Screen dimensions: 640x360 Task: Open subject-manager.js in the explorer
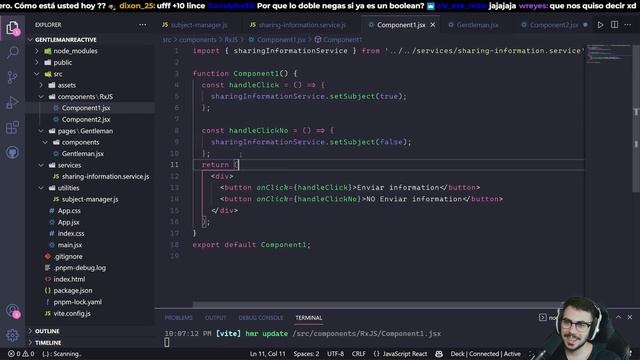pos(90,200)
